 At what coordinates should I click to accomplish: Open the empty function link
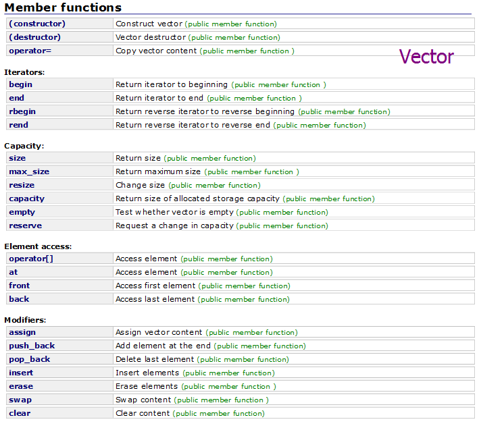click(22, 212)
